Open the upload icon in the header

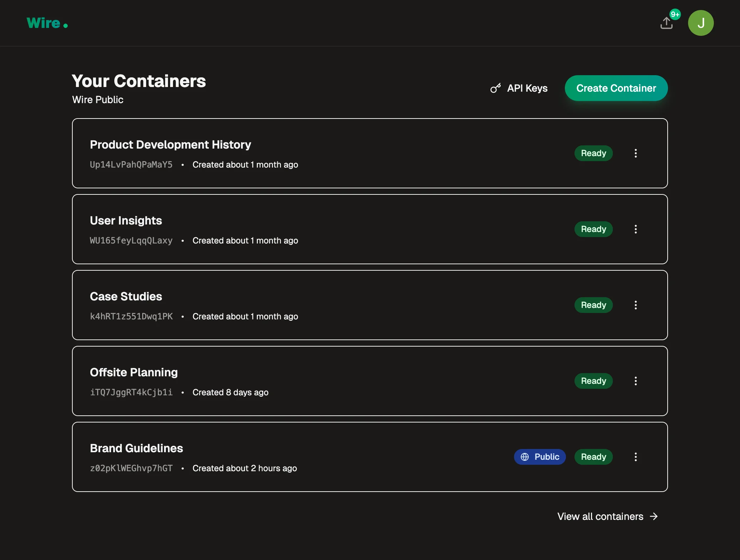666,22
